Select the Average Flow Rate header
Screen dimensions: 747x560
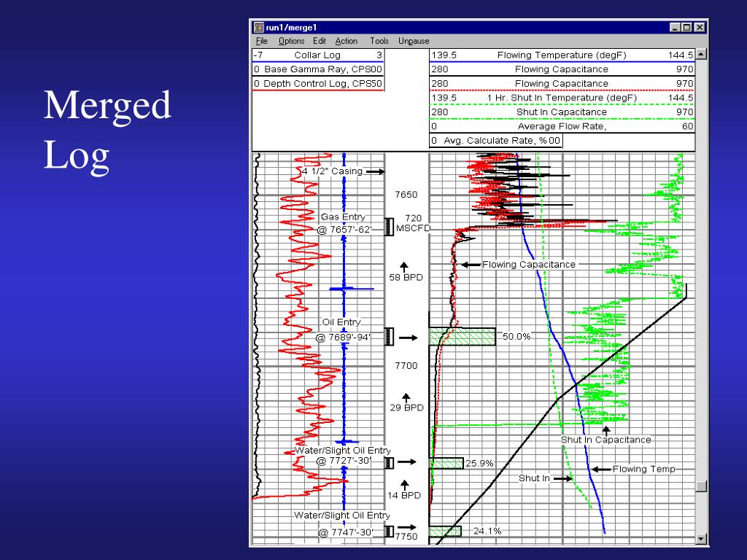point(562,127)
